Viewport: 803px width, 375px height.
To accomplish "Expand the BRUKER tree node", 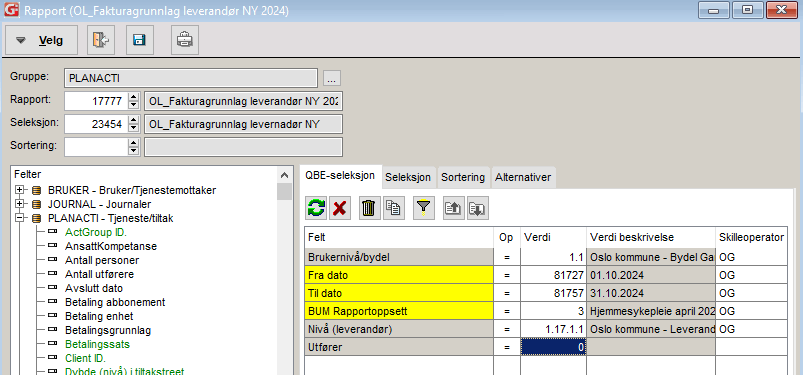I will [19, 190].
